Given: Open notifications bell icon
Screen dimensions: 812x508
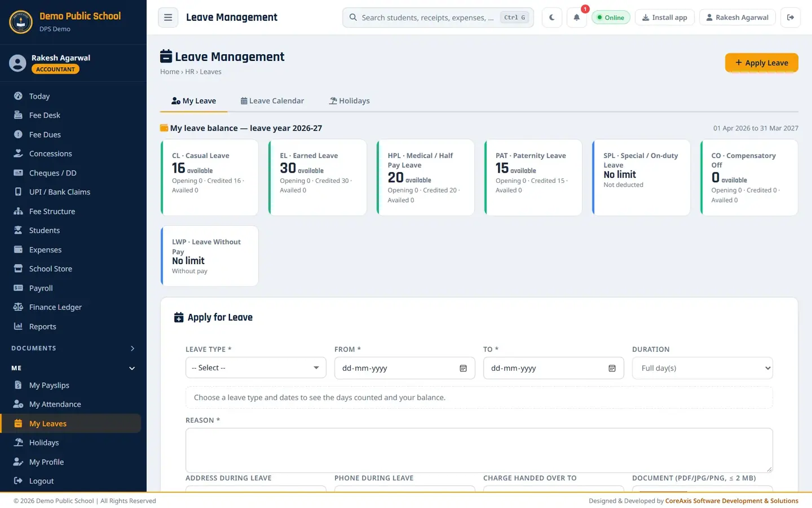Looking at the screenshot, I should point(576,17).
